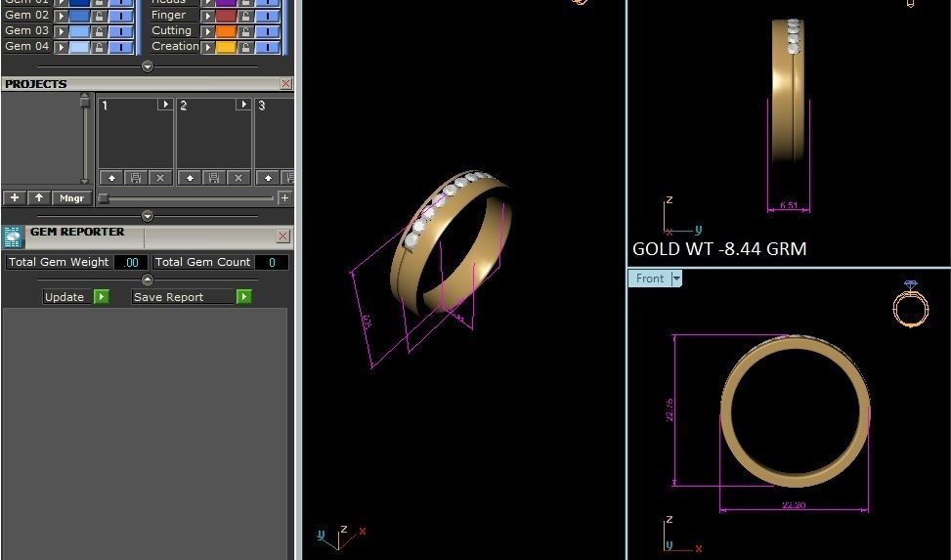Expand the Finger layer arrow
951x560 pixels.
208,16
